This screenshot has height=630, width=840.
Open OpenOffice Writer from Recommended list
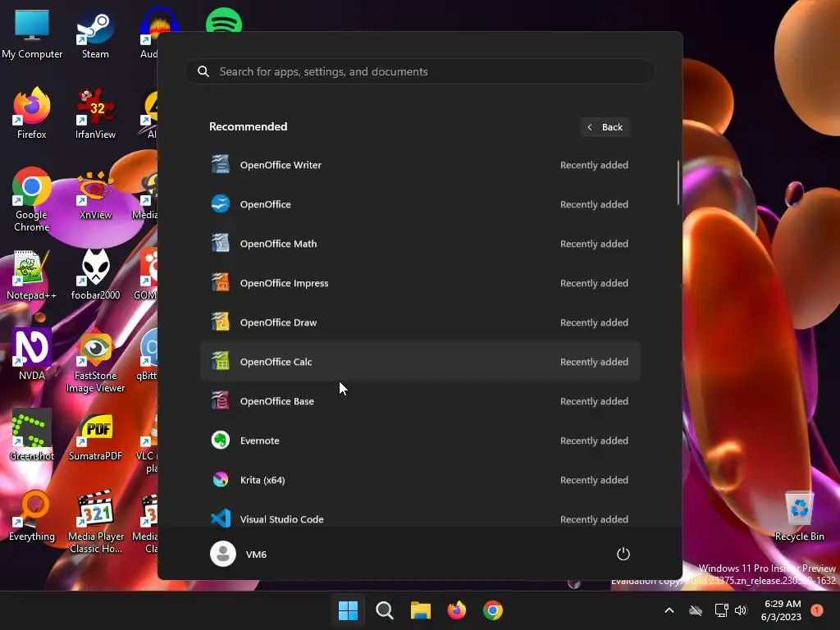[420, 165]
